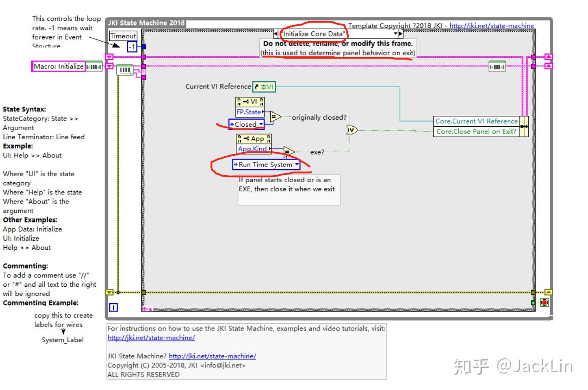
Task: Select the 本VI reference constant
Action: [264, 87]
